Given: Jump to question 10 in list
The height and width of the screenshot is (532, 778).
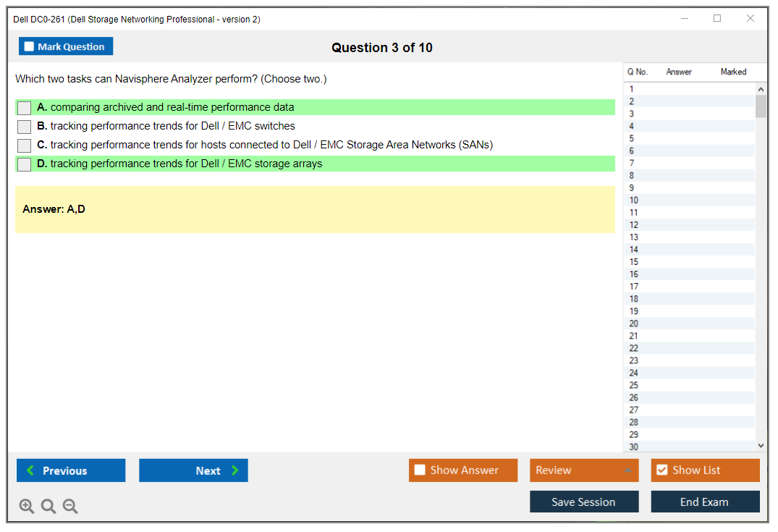Looking at the screenshot, I should tap(634, 200).
